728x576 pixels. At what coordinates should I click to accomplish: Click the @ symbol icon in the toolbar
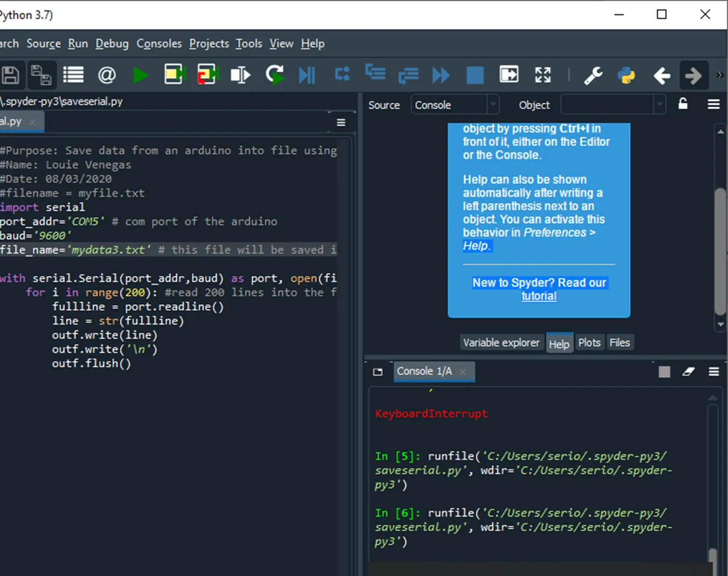tap(107, 75)
